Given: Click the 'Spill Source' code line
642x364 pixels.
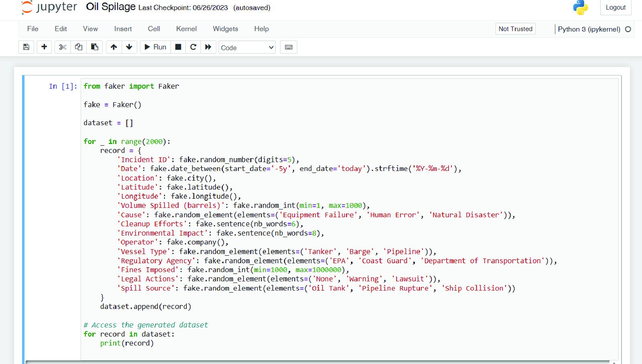Looking at the screenshot, I should point(316,288).
